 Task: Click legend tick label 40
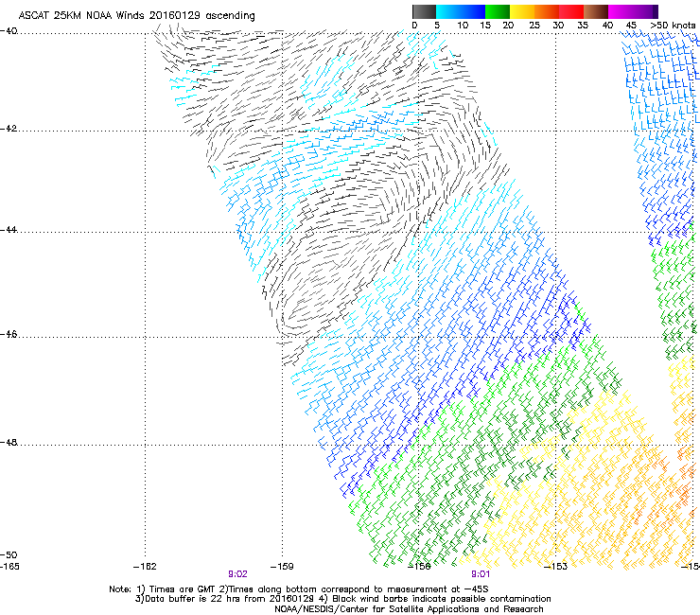coord(607,26)
